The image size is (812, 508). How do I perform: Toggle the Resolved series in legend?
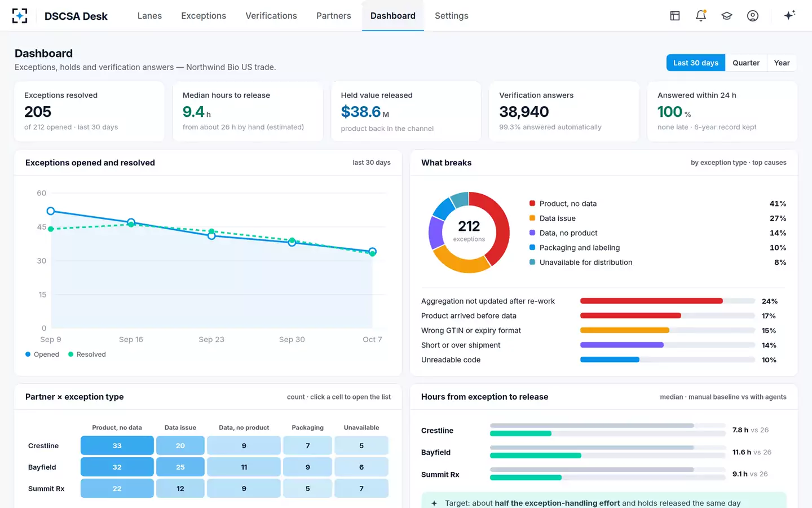click(x=87, y=354)
